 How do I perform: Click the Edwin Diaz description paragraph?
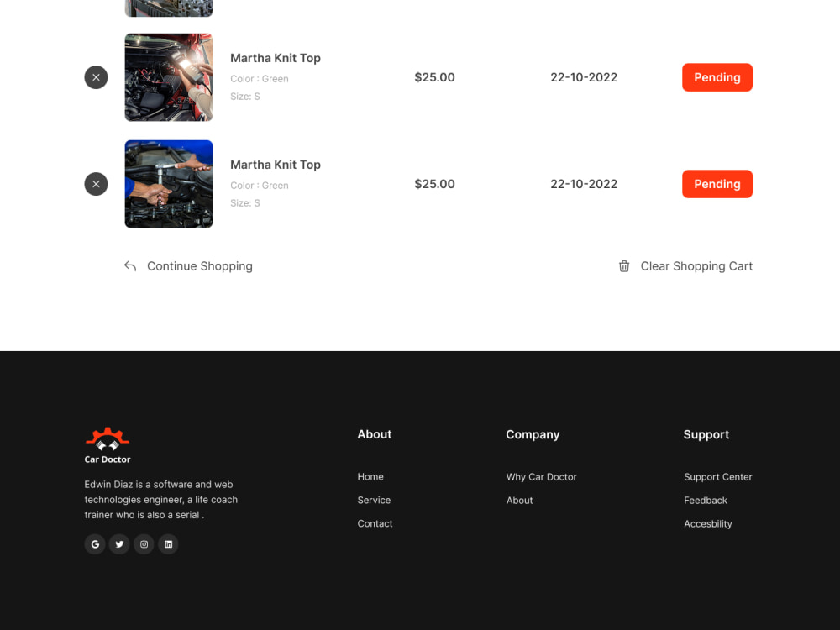click(160, 500)
